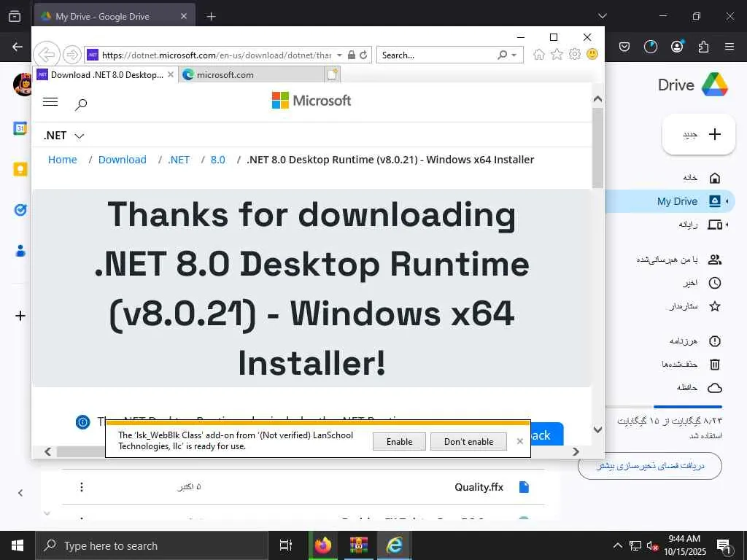This screenshot has width=747, height=560.
Task: Open Drive Home item with house icon
Action: pyautogui.click(x=701, y=178)
